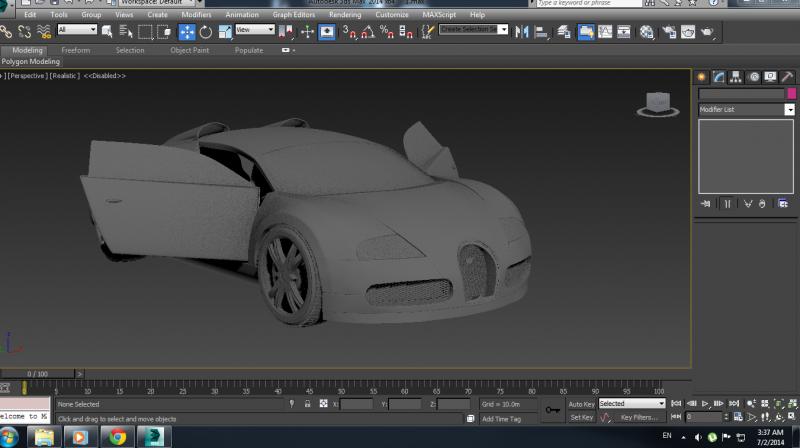This screenshot has width=800, height=448.
Task: Open the Create command panel tab
Action: [702, 77]
